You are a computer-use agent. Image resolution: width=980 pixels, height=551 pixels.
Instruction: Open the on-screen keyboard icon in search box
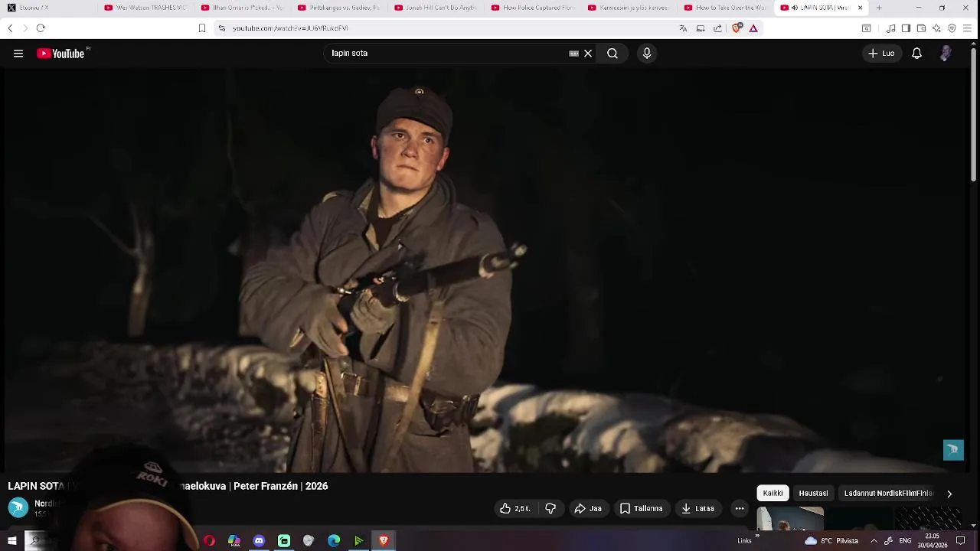point(573,54)
